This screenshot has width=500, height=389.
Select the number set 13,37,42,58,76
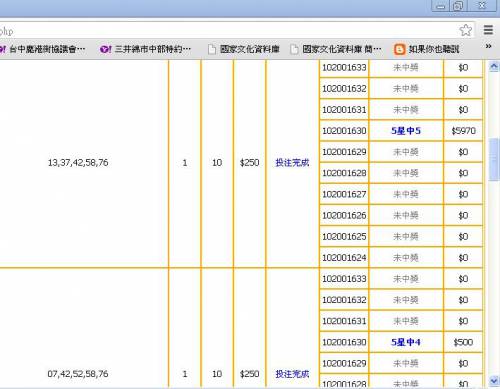point(78,163)
